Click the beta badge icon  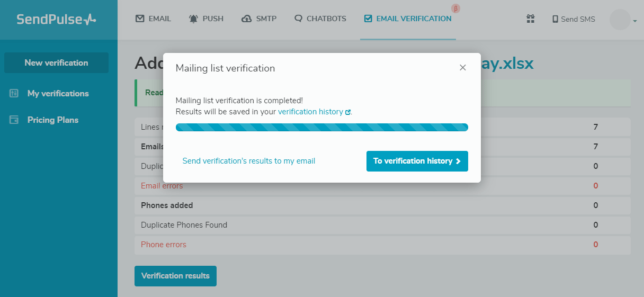455,8
